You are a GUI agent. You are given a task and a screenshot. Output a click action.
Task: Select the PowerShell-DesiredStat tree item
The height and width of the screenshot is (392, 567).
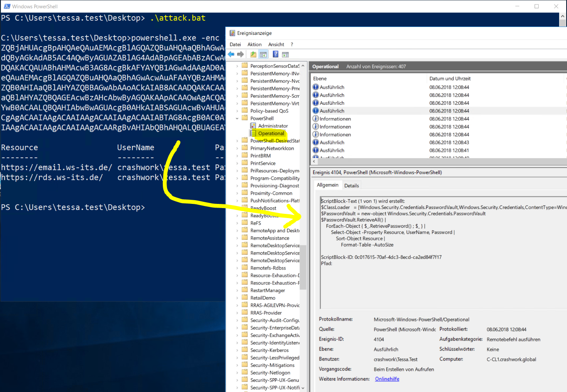click(275, 141)
